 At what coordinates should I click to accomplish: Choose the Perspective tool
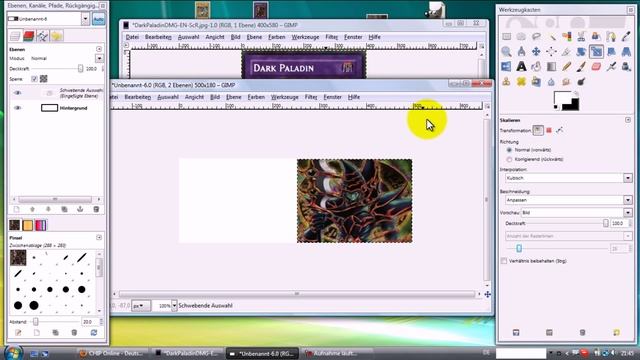click(x=626, y=51)
